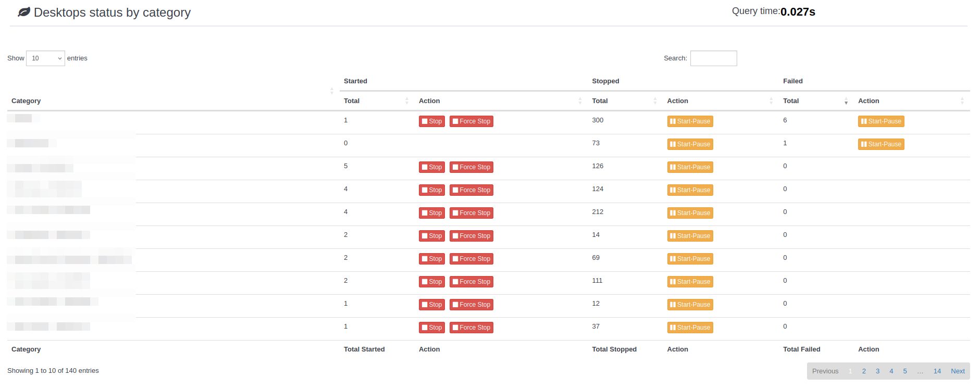The height and width of the screenshot is (389, 980).
Task: Click into the Search field
Action: click(x=713, y=58)
